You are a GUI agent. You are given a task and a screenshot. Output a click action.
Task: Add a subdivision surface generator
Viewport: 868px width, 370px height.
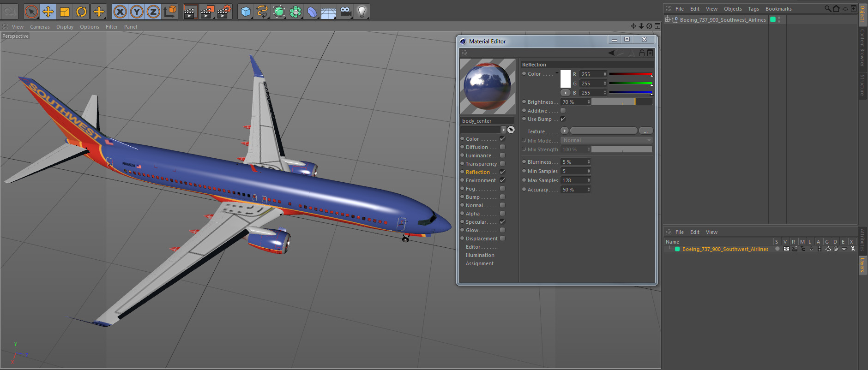coord(279,12)
